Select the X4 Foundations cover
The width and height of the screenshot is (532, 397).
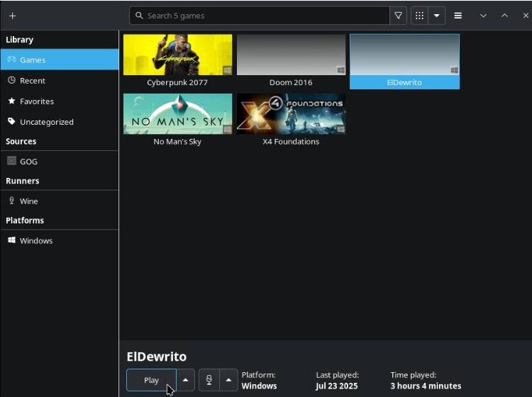coord(291,114)
